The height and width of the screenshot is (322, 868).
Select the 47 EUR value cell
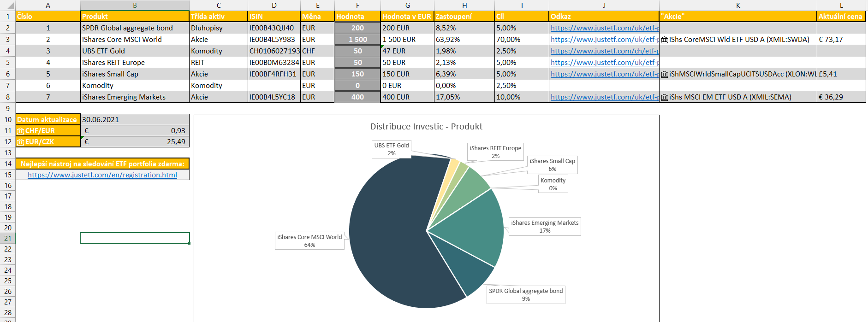pos(407,51)
